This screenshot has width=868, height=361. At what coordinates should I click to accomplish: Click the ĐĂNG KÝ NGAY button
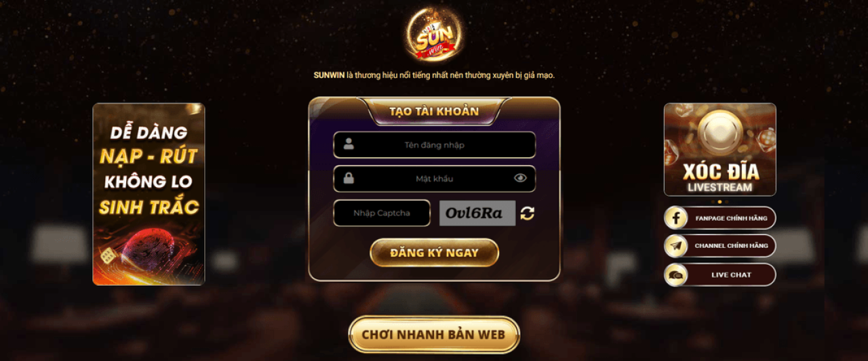(x=434, y=253)
